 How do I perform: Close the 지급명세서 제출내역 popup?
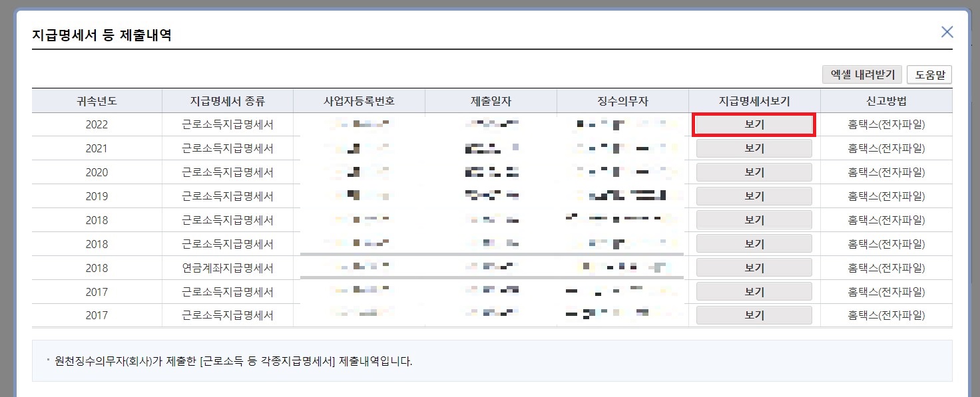coord(947,31)
